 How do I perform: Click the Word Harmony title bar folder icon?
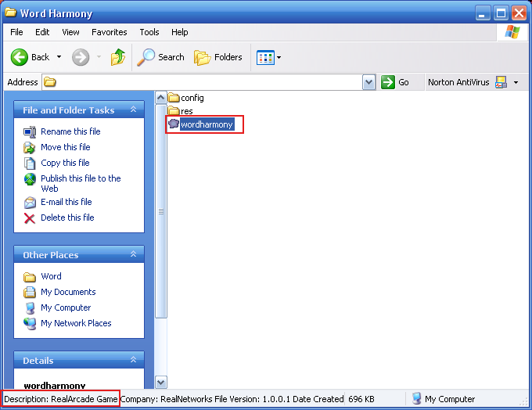(10, 13)
